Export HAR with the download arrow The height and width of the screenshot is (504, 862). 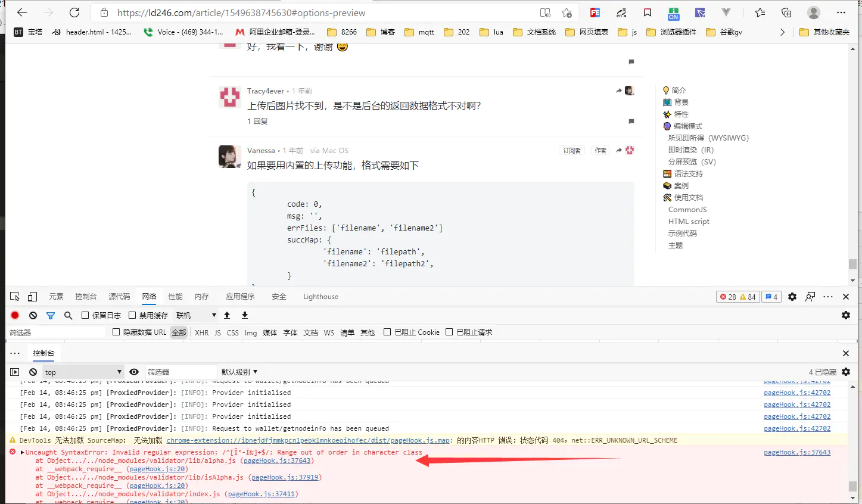click(244, 315)
